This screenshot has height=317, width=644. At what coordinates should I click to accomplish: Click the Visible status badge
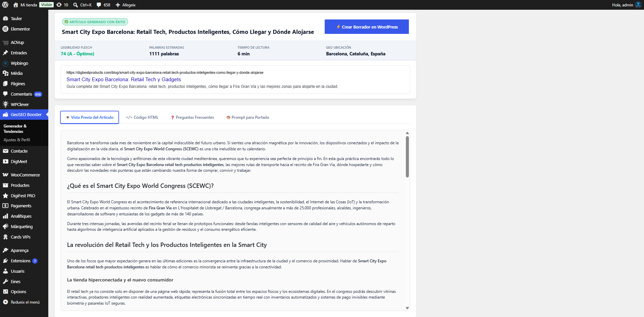(46, 5)
